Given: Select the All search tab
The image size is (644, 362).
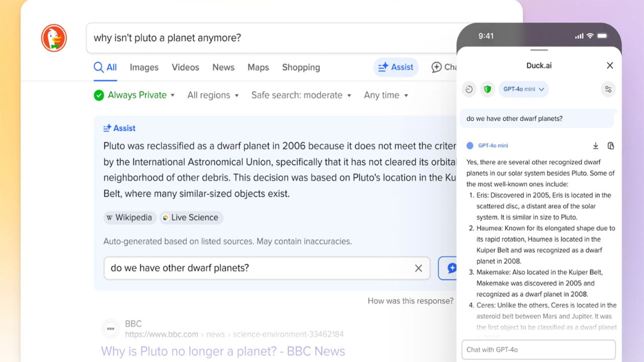Looking at the screenshot, I should pyautogui.click(x=105, y=67).
